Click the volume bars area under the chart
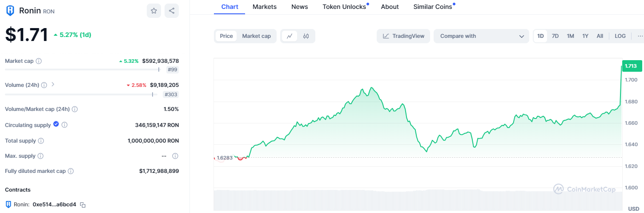The image size is (644, 213). [417, 201]
